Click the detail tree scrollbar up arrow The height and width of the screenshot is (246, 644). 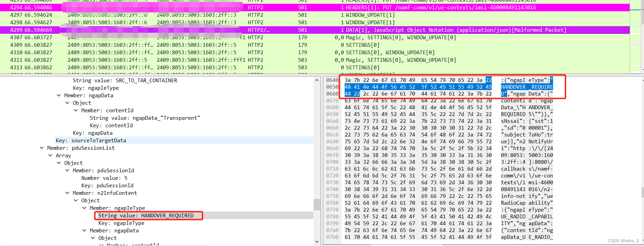[317, 80]
